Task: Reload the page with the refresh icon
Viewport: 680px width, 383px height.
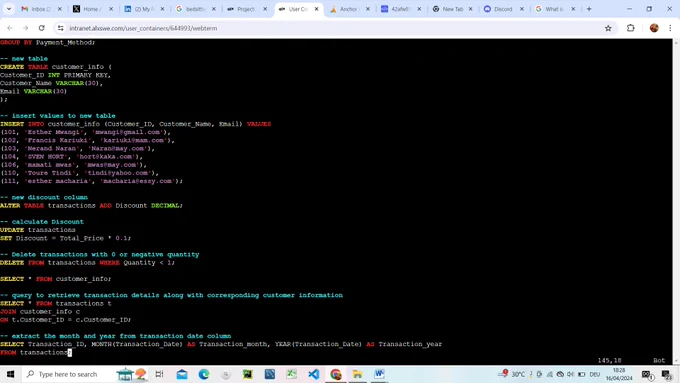Action: [42, 28]
